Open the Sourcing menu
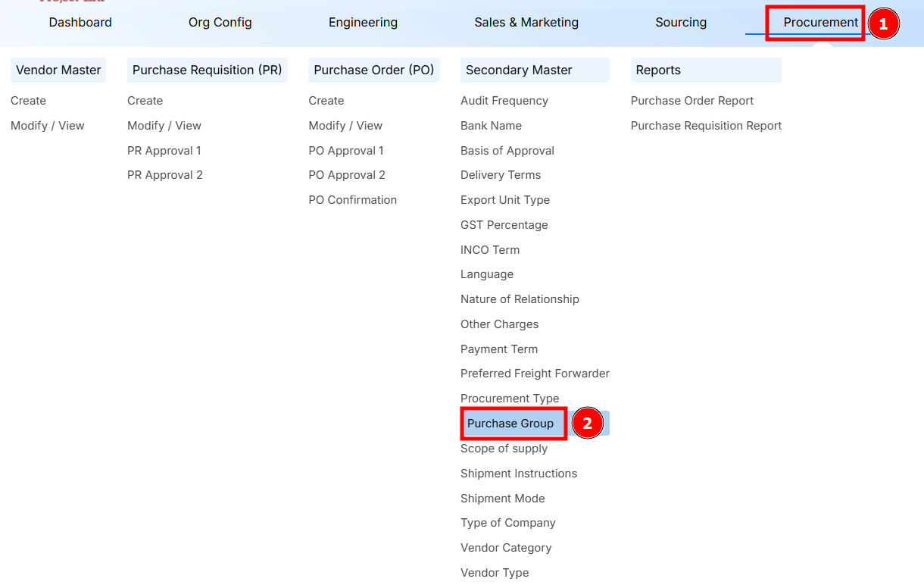Image resolution: width=924 pixels, height=588 pixels. pos(680,22)
